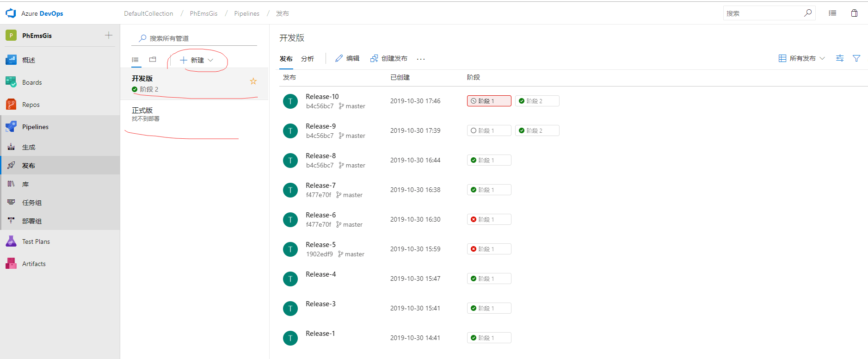Toggle favorite star for 开发版 pipeline
This screenshot has height=359, width=868.
click(x=253, y=81)
